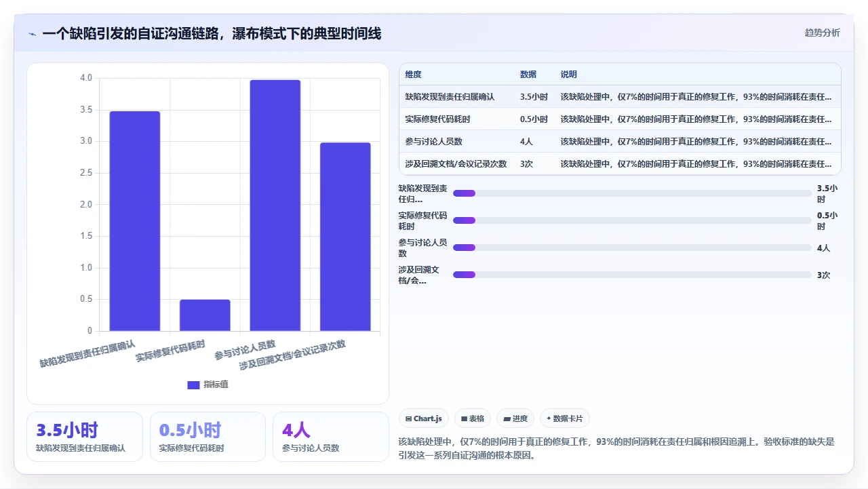The width and height of the screenshot is (868, 489).
Task: Click the 趋势分析 label in the header
Action: pyautogui.click(x=822, y=33)
